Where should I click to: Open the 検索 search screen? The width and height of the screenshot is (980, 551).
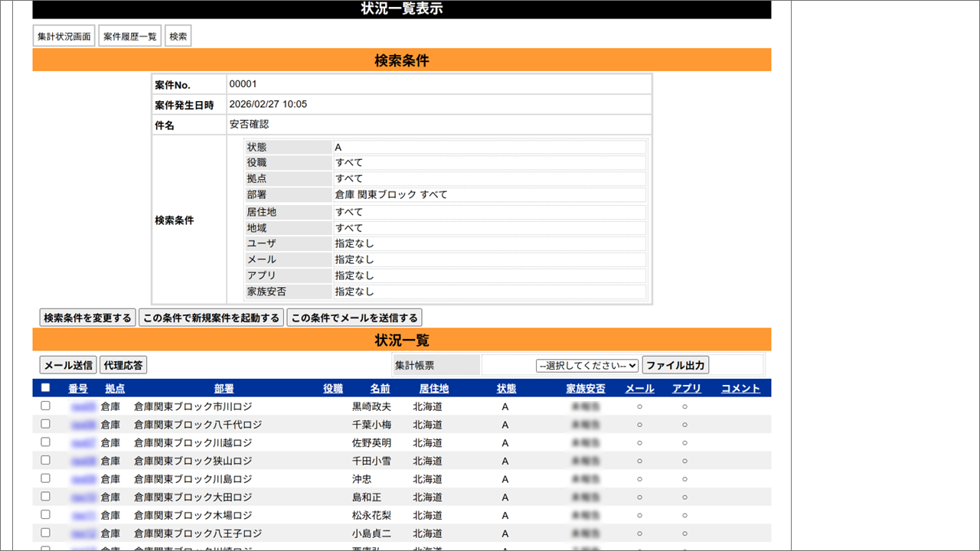pyautogui.click(x=178, y=35)
